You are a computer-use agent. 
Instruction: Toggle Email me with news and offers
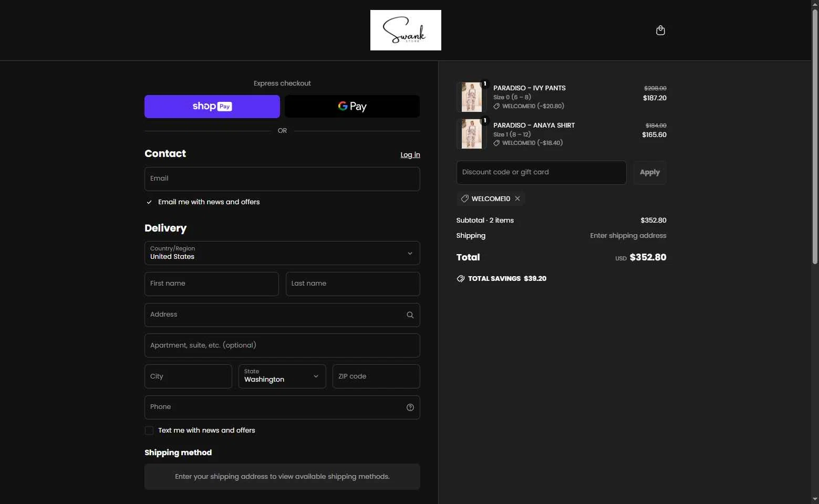pos(149,202)
